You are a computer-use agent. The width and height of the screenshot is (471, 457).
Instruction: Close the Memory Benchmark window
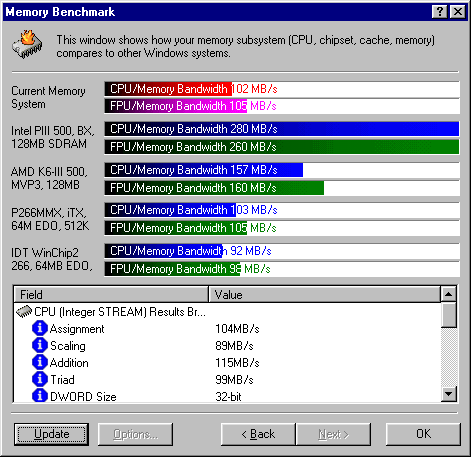pos(458,12)
